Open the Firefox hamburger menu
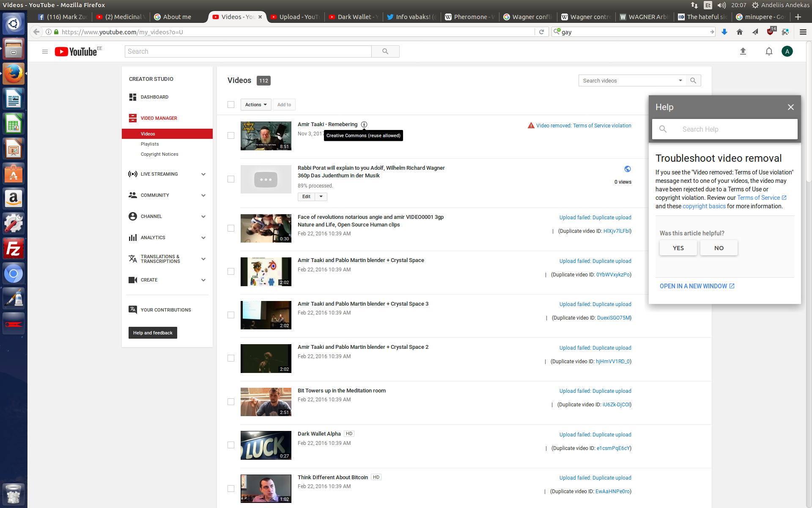This screenshot has width=812, height=508. point(803,32)
